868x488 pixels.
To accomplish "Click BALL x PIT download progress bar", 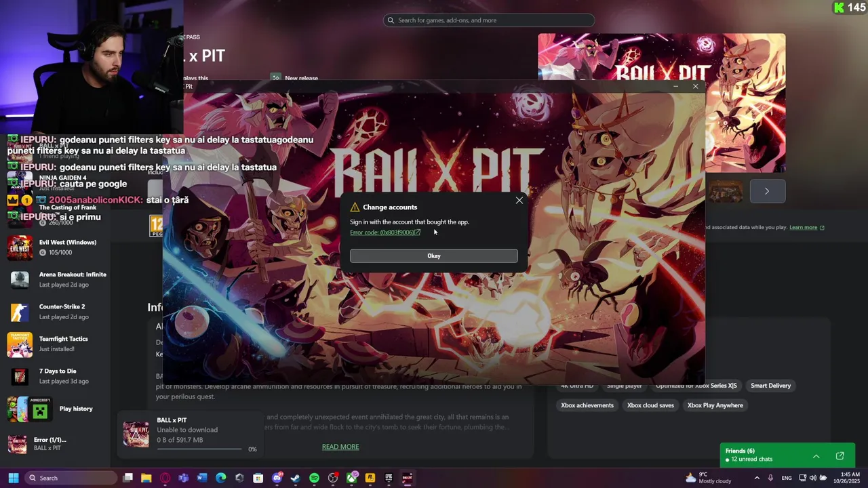I will 199,449.
